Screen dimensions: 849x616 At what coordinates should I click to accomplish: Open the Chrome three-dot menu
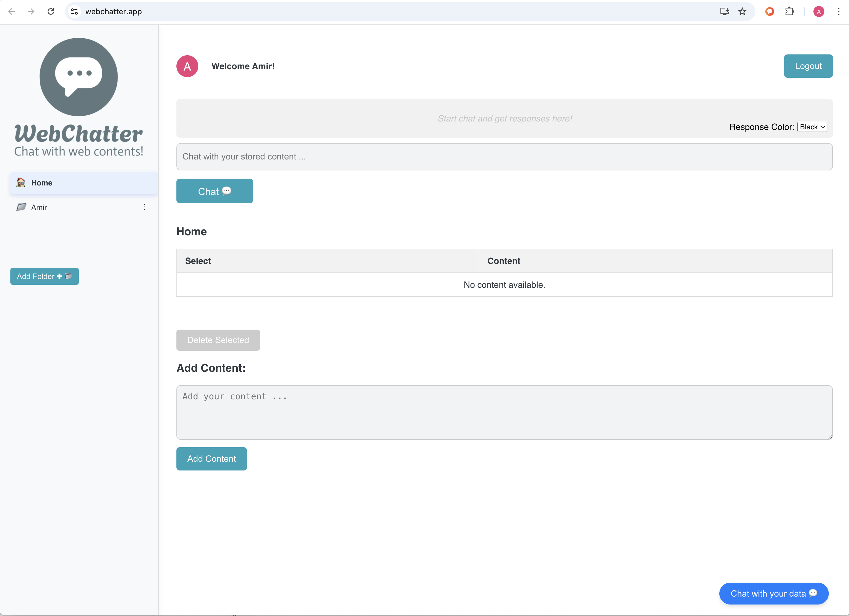(x=839, y=11)
